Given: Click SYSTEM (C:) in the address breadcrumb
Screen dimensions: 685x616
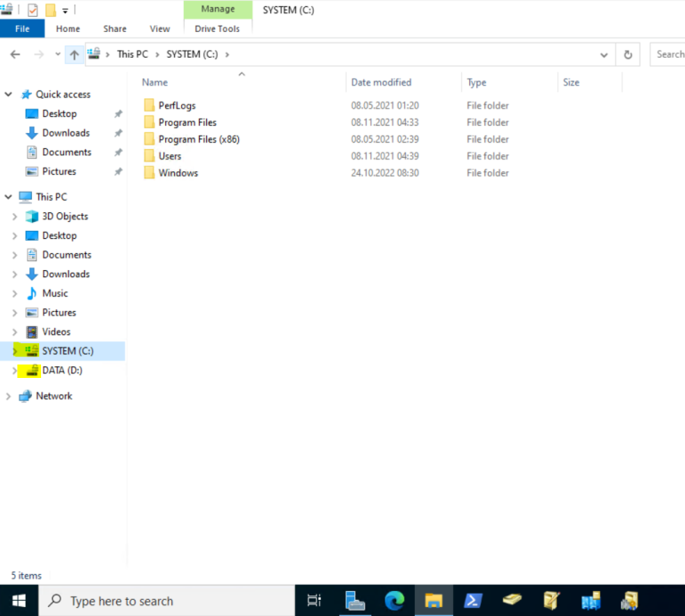Looking at the screenshot, I should 193,54.
